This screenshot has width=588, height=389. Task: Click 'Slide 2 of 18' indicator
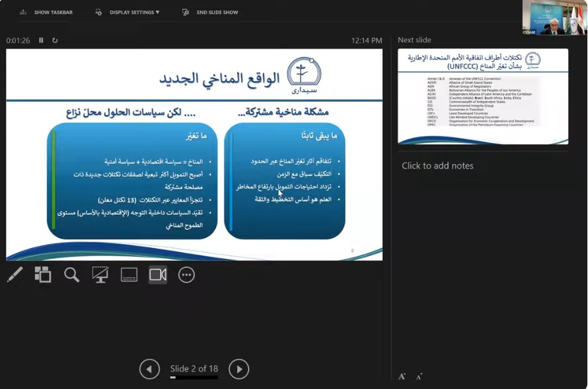[194, 368]
